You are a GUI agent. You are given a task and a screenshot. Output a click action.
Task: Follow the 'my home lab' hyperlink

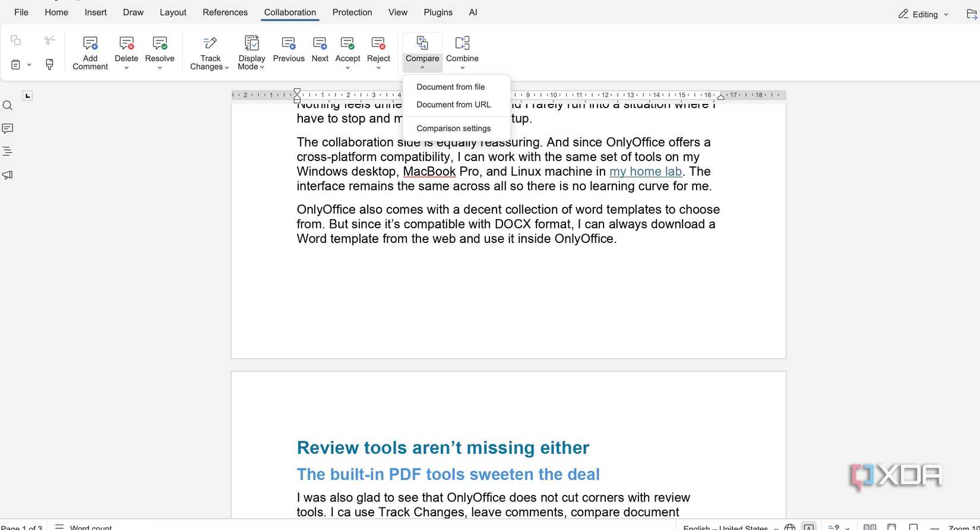pyautogui.click(x=646, y=172)
